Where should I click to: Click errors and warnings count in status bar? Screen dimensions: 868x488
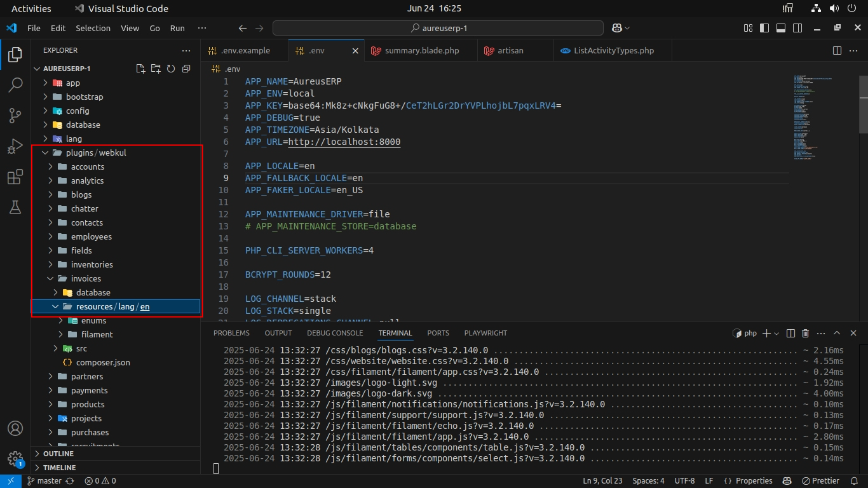tap(100, 481)
